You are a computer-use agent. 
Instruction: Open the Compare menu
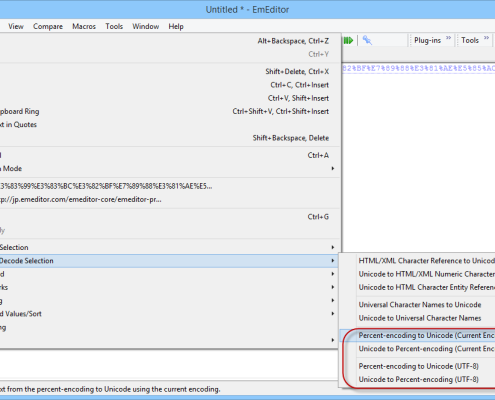[48, 26]
